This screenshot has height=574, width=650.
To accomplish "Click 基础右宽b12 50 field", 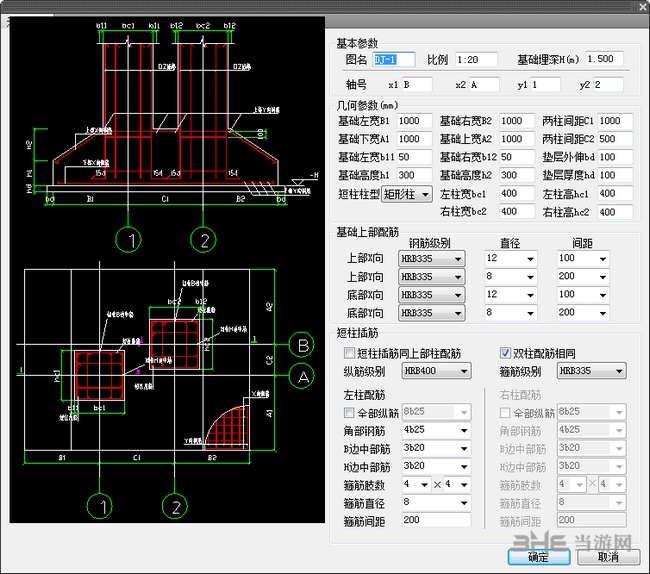I will tap(517, 157).
